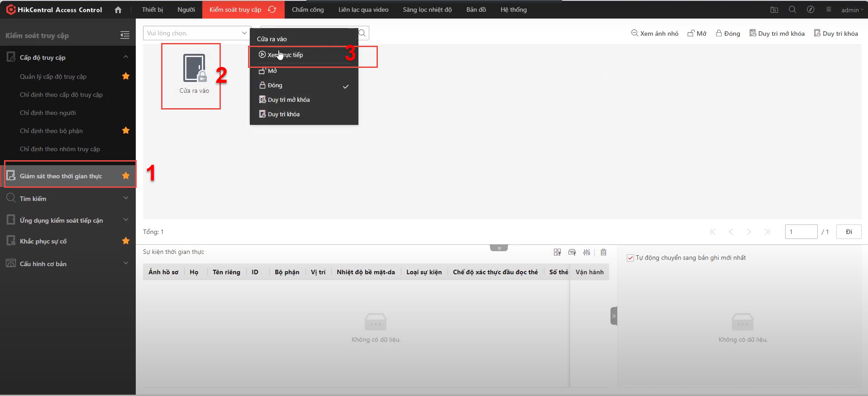This screenshot has height=396, width=868.
Task: Click the home icon in top bar
Action: click(118, 10)
